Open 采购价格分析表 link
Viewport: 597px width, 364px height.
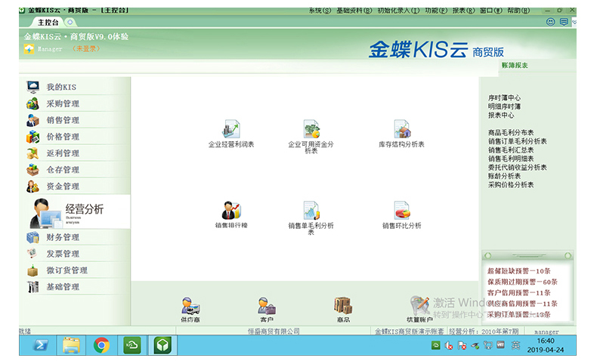[511, 185]
